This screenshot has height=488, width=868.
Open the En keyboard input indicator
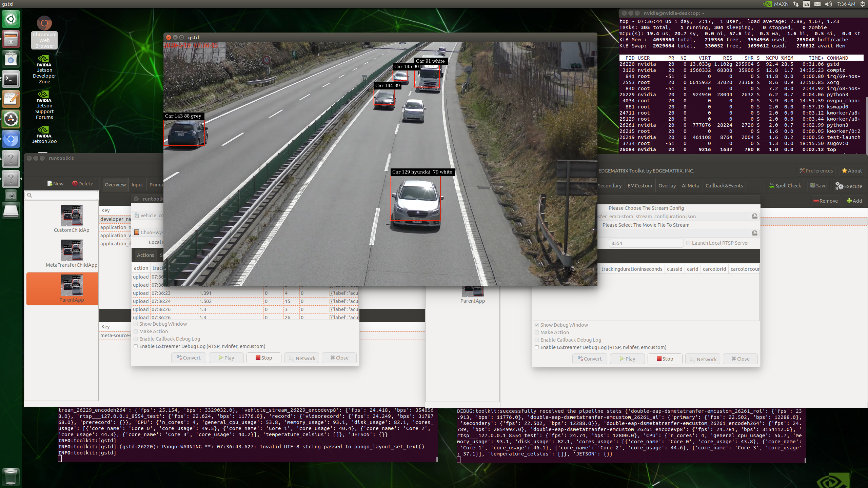[x=807, y=4]
